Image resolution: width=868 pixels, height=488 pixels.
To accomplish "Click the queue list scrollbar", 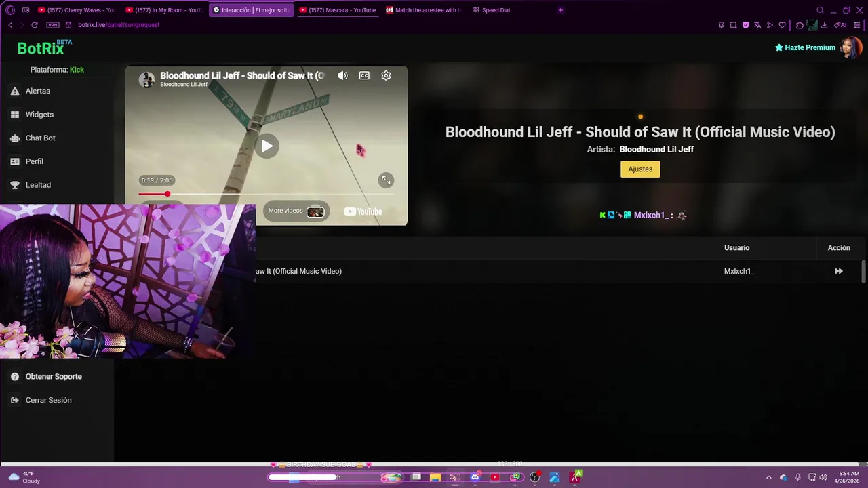I will click(x=863, y=271).
